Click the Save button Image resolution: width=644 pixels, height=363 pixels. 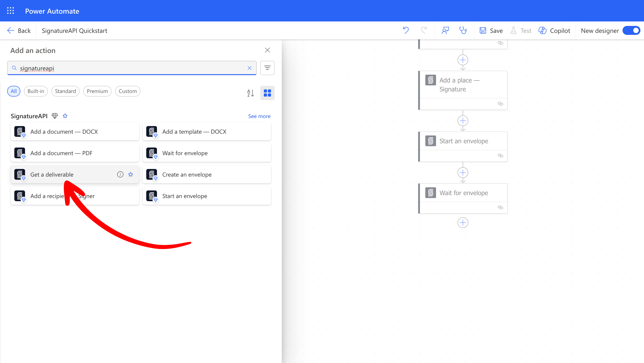pos(491,30)
